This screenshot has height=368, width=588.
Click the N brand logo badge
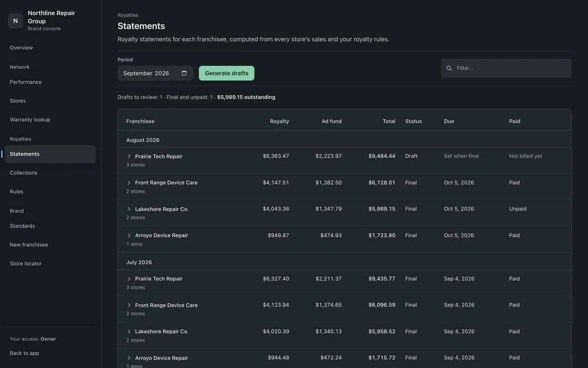[x=16, y=21]
